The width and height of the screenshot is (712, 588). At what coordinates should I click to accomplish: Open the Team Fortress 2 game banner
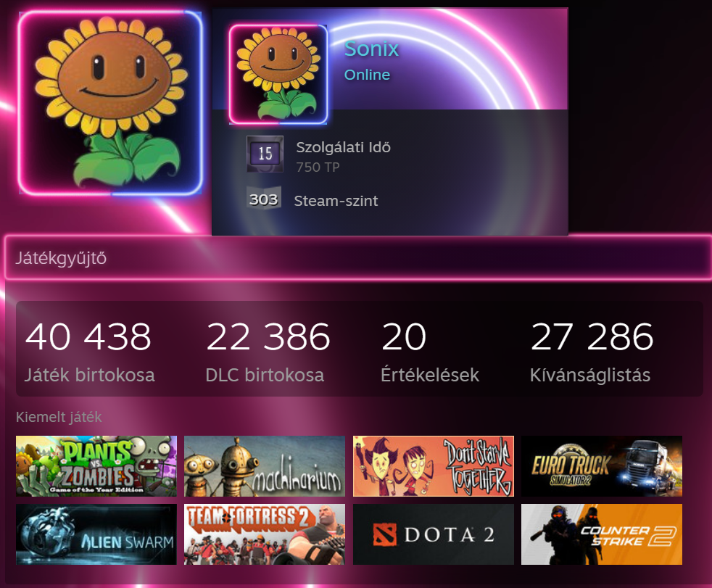264,534
